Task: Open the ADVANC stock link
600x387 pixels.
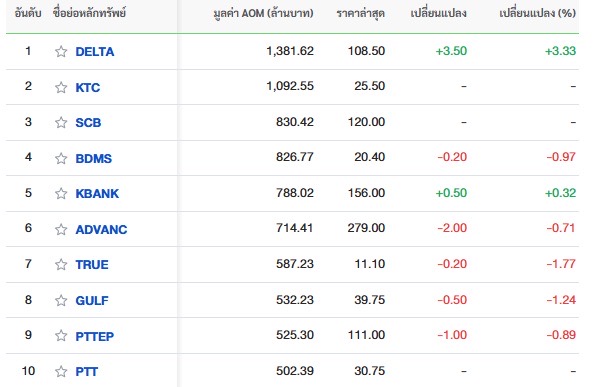Action: [101, 230]
